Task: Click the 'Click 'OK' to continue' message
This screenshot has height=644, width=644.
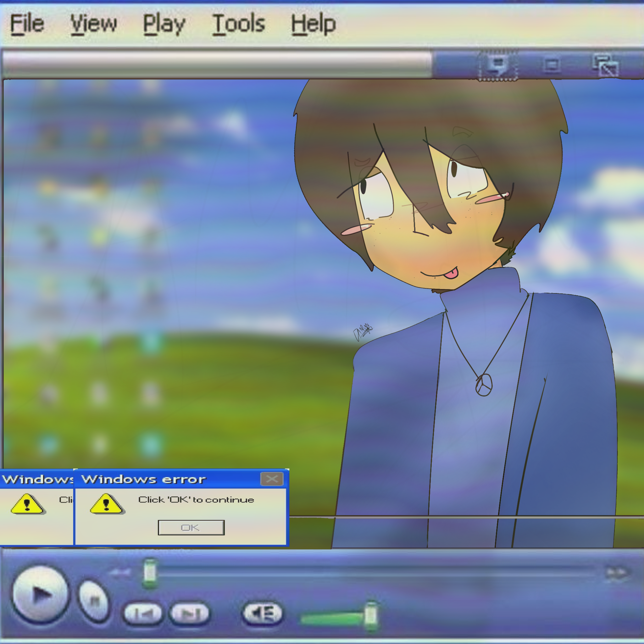Action: tap(196, 500)
